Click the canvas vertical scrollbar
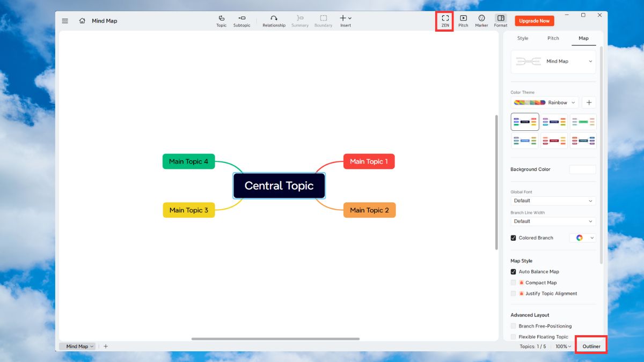 click(x=496, y=182)
